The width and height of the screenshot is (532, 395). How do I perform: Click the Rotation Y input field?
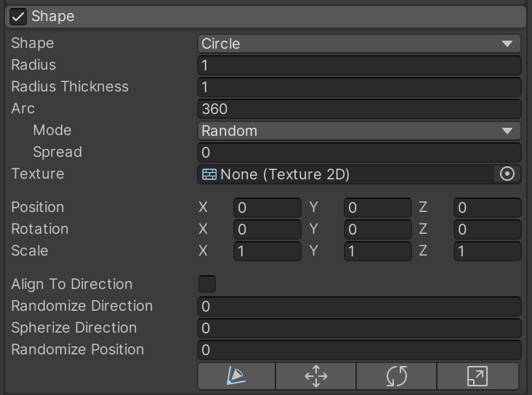click(377, 229)
